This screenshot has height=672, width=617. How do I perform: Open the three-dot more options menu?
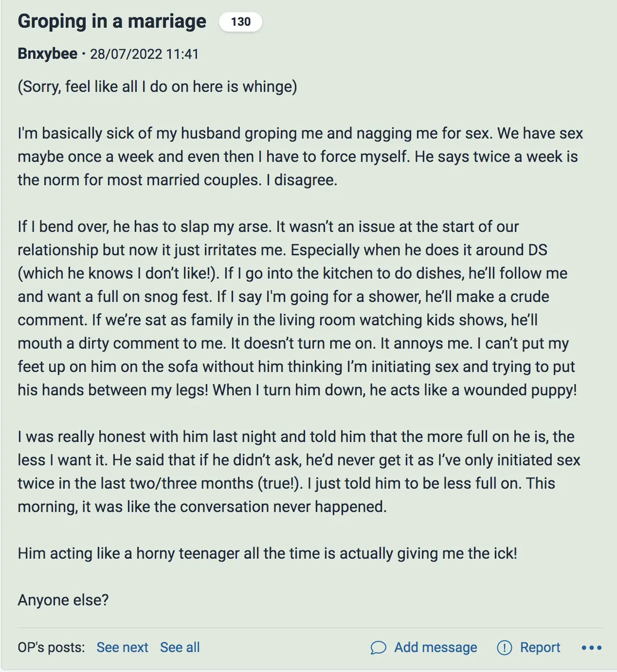click(591, 648)
